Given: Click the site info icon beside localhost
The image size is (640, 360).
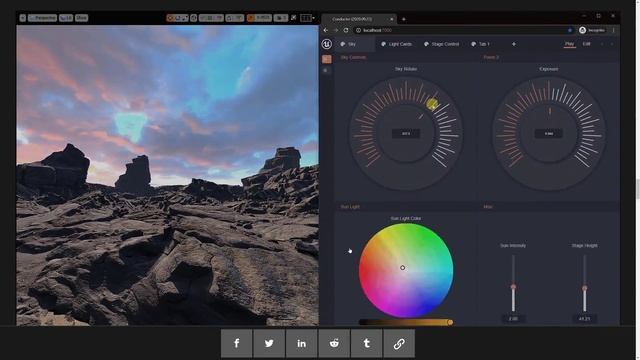Looking at the screenshot, I should pos(358,30).
